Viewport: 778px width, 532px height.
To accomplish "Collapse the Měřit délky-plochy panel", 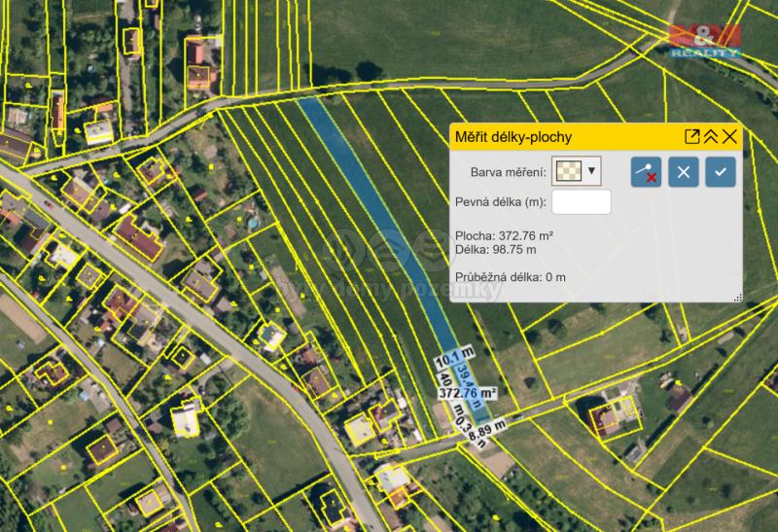I will tap(711, 137).
